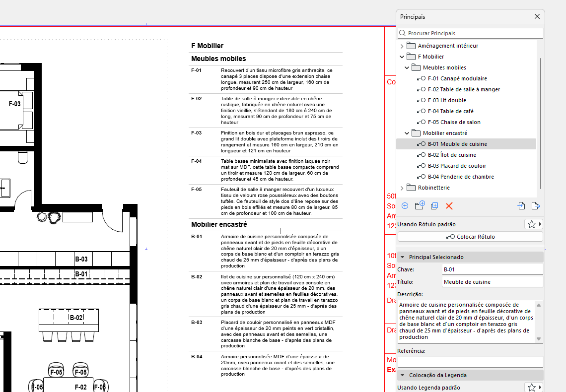Click the duplicate keynote icon
The image size is (566, 392).
click(434, 206)
